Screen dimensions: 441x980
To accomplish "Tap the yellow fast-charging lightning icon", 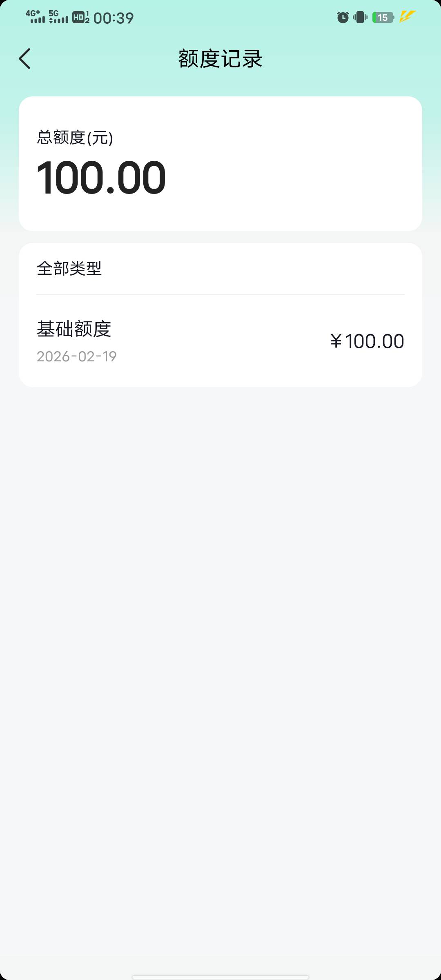I will [x=407, y=17].
